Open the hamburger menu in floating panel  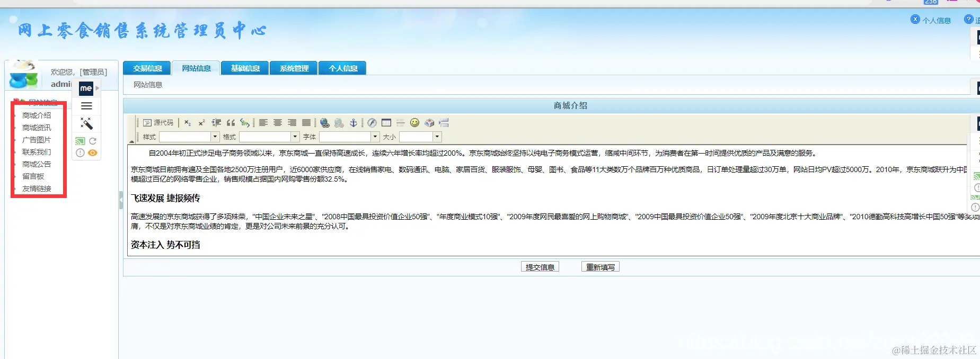(x=86, y=106)
